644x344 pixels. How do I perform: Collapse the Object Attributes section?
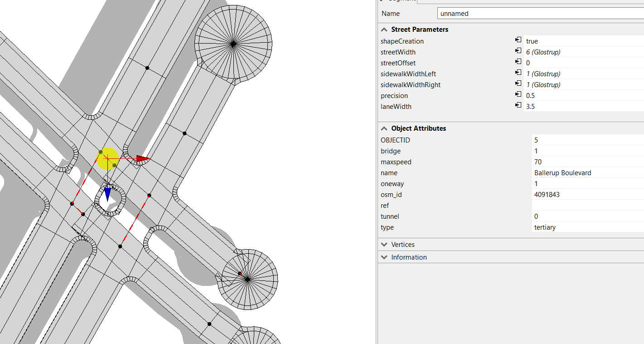click(x=384, y=128)
